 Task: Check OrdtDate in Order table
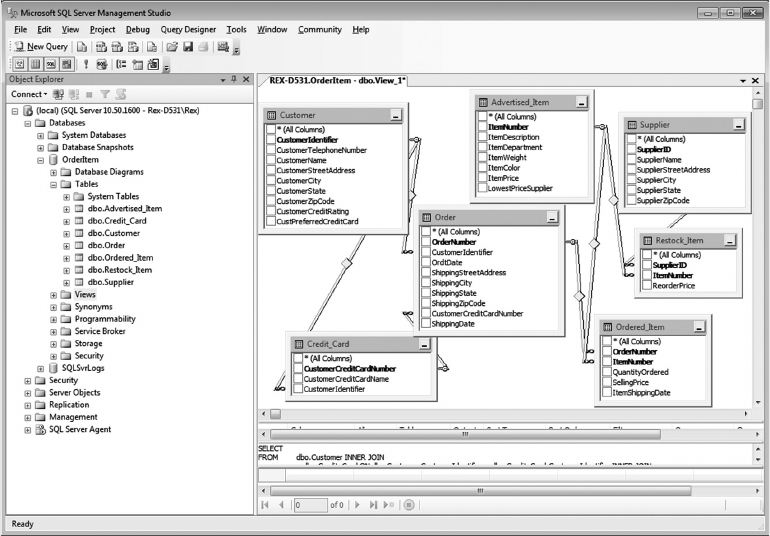(x=426, y=262)
